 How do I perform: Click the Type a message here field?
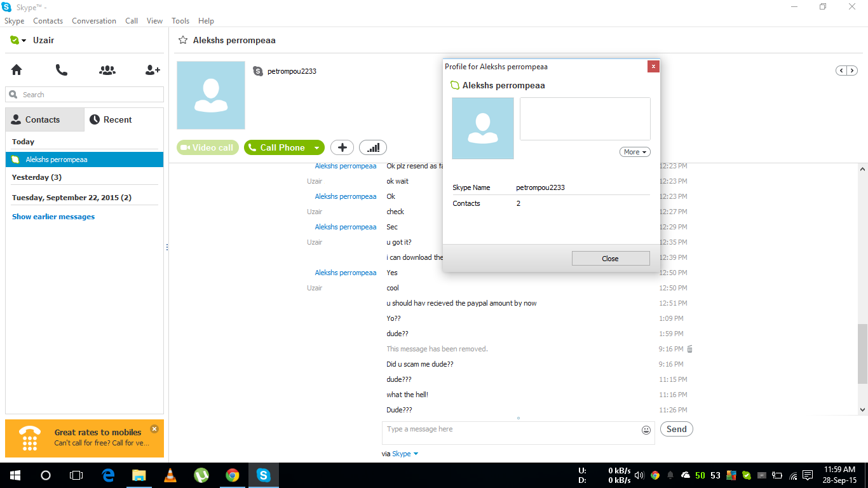point(510,433)
